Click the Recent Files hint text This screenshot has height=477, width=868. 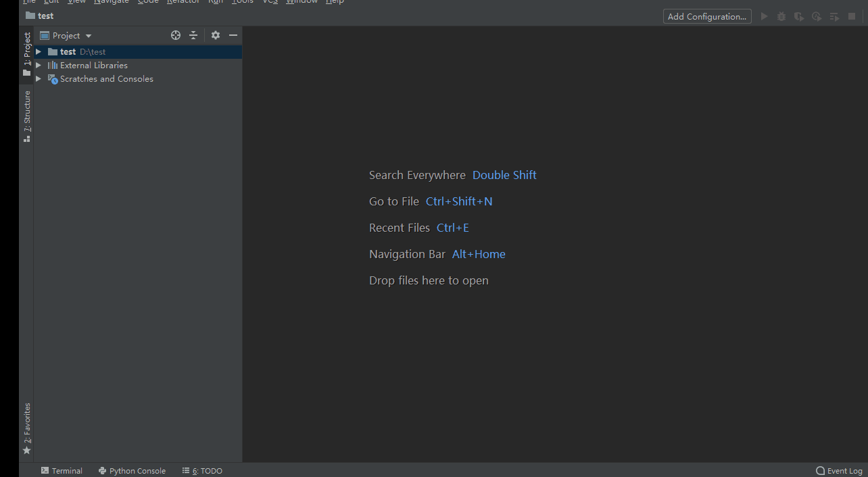coord(400,228)
